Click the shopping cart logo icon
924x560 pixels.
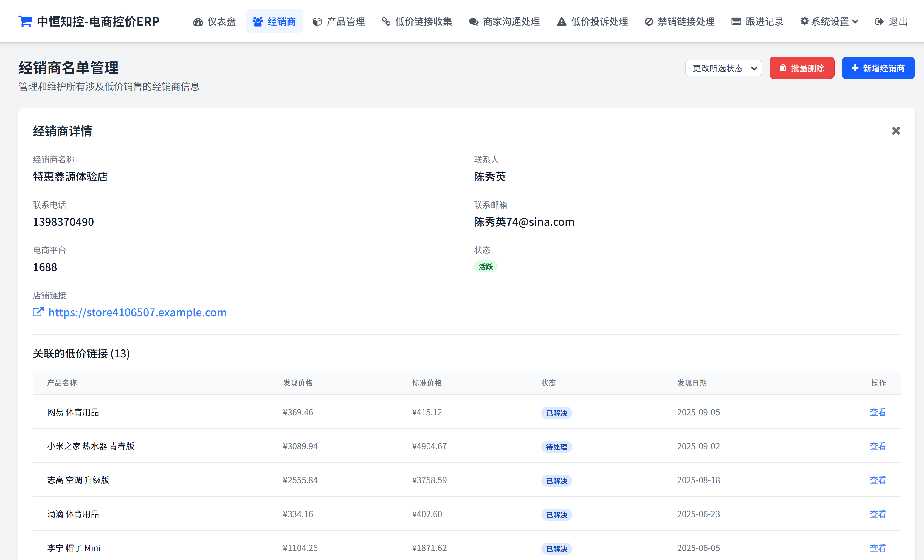[x=25, y=21]
